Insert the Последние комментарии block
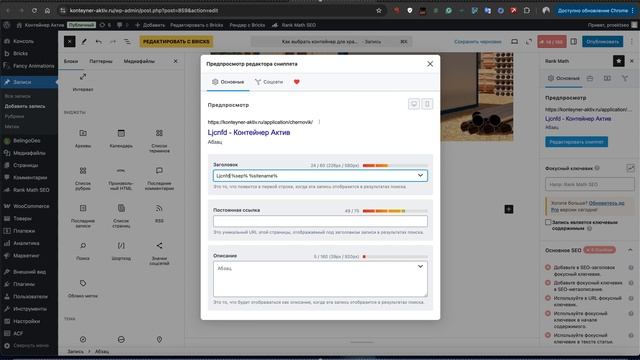640x360 pixels. (x=159, y=178)
